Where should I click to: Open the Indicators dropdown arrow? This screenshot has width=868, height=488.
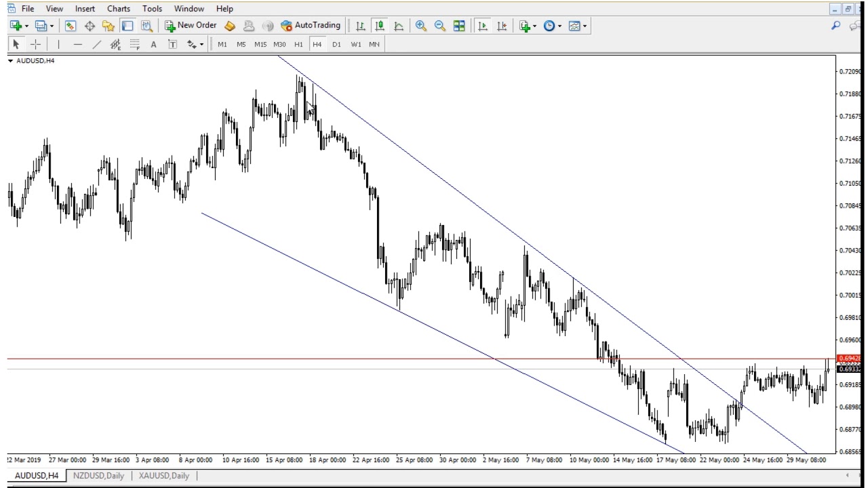534,26
